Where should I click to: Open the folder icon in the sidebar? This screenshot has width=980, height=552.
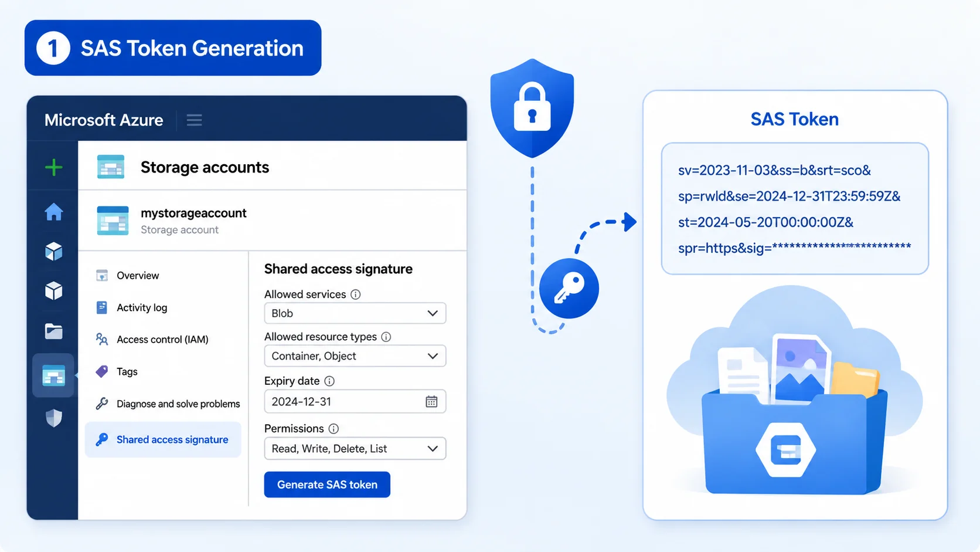tap(54, 331)
